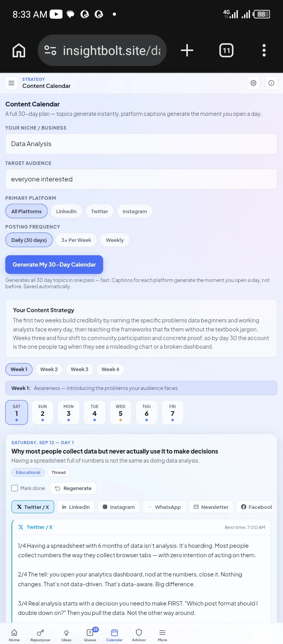Select the 3× Per Week frequency
283x644 pixels.
pyautogui.click(x=76, y=240)
